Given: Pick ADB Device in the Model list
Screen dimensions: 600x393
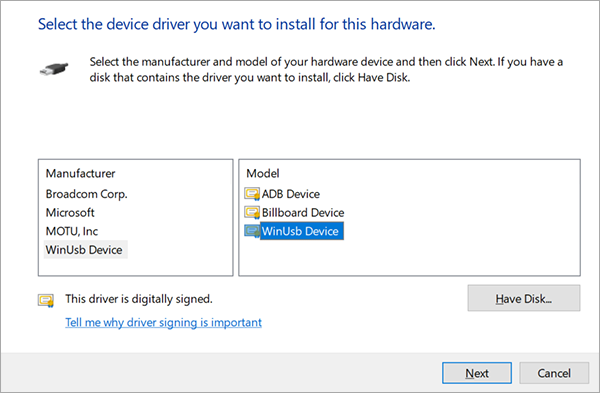Looking at the screenshot, I should 291,194.
